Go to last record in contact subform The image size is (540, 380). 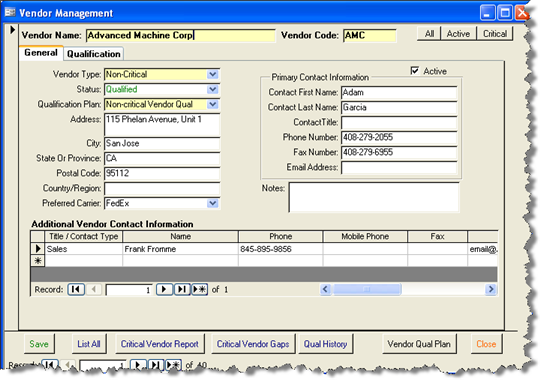pyautogui.click(x=182, y=289)
